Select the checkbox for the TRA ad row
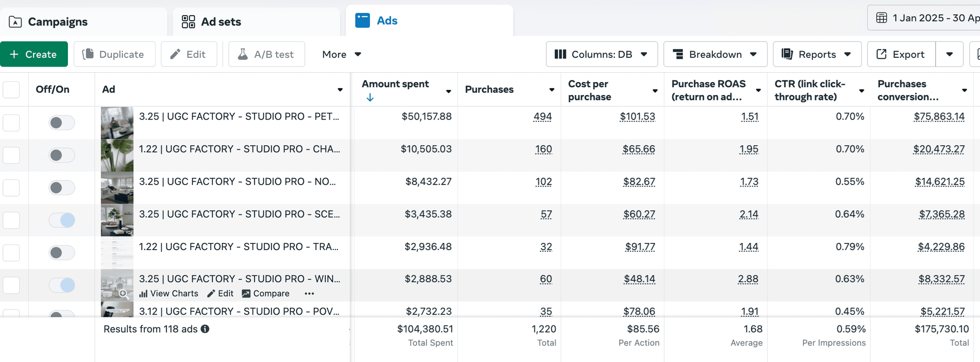The height and width of the screenshot is (362, 980). (x=11, y=253)
